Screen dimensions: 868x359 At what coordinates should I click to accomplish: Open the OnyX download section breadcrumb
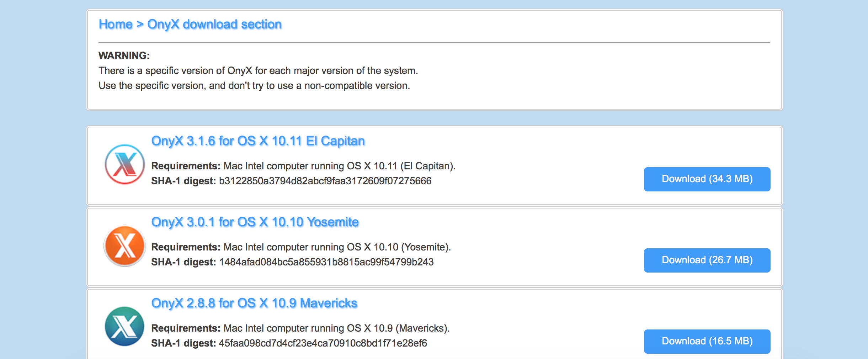click(x=214, y=24)
